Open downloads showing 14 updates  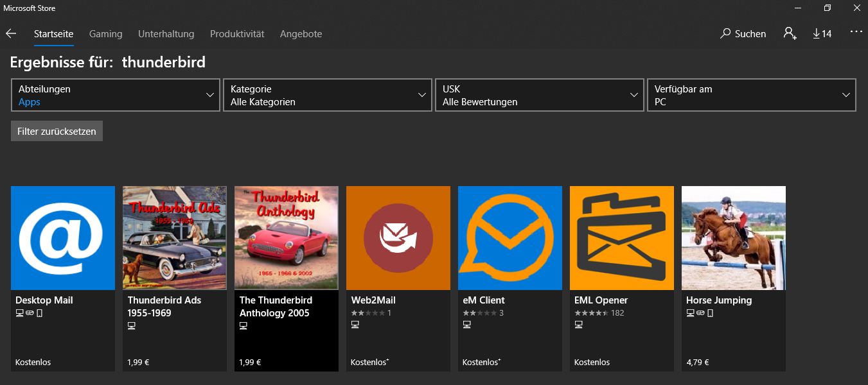coord(822,33)
